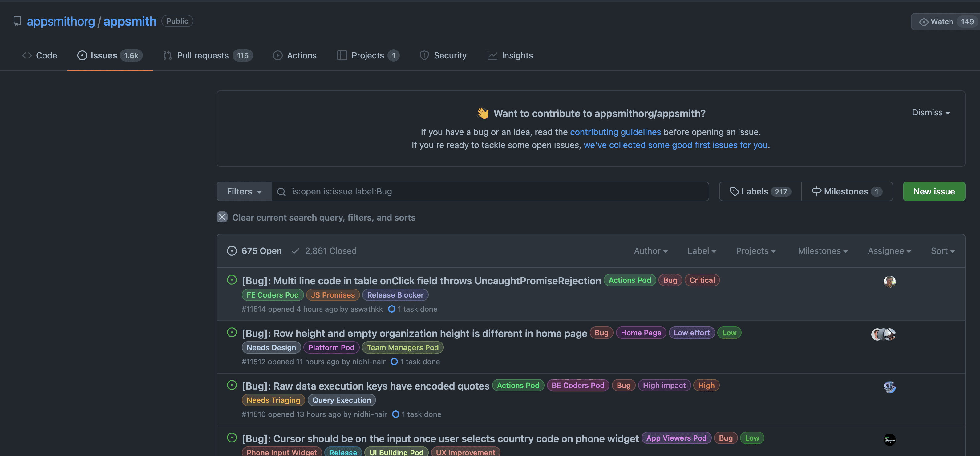Screen dimensions: 980x456
Task: Click the repository book icon beside appsmithorg
Action: [x=17, y=21]
